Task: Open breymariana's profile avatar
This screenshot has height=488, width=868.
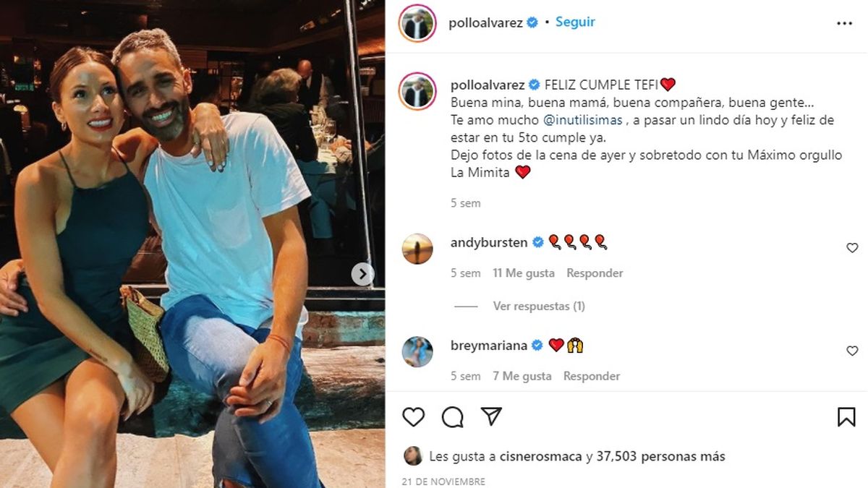Action: tap(417, 351)
